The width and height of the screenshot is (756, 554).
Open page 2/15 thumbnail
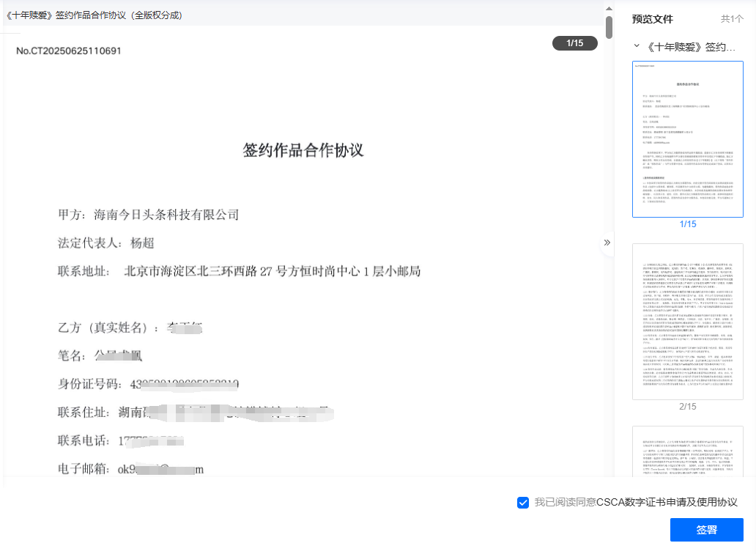pyautogui.click(x=688, y=322)
